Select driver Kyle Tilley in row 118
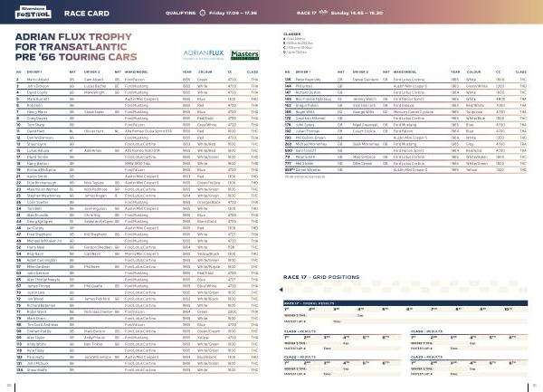The image size is (543, 392). pos(35,350)
